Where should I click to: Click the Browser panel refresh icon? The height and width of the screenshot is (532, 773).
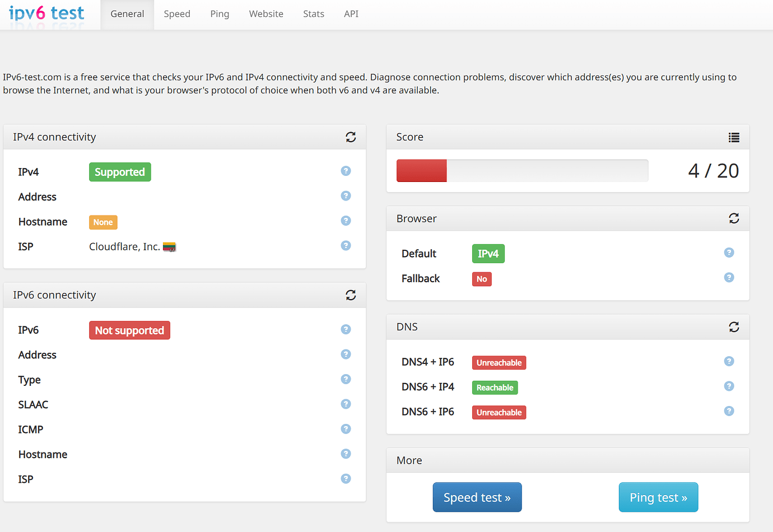point(734,218)
